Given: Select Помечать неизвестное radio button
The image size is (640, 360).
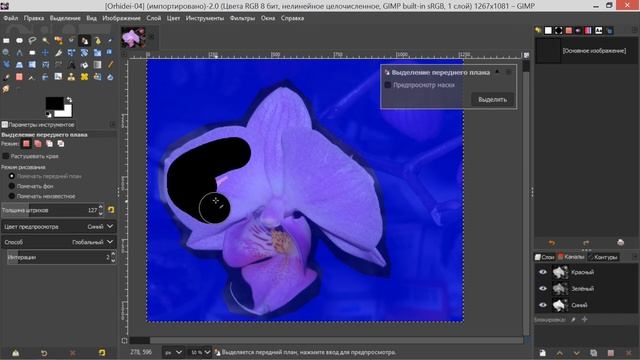Looking at the screenshot, I should pyautogui.click(x=12, y=196).
